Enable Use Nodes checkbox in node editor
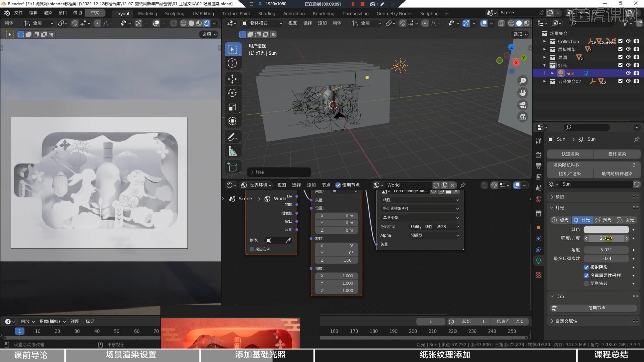The height and width of the screenshot is (362, 644). 338,185
